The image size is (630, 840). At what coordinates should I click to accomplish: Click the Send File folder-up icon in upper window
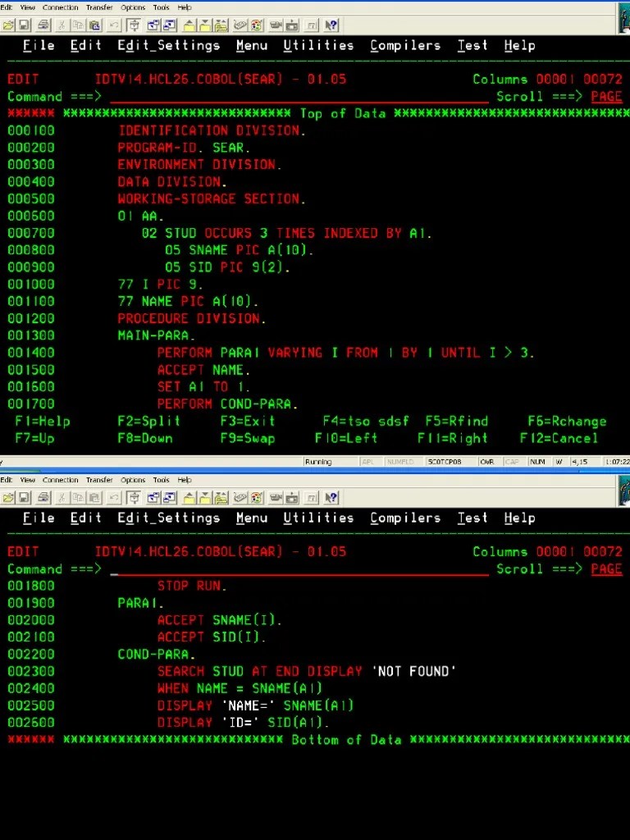189,25
